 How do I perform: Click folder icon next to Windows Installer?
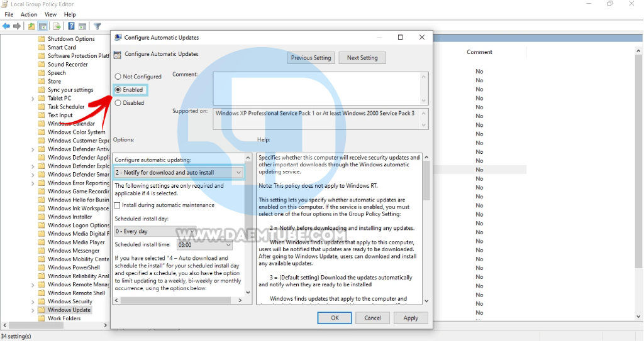(41, 217)
